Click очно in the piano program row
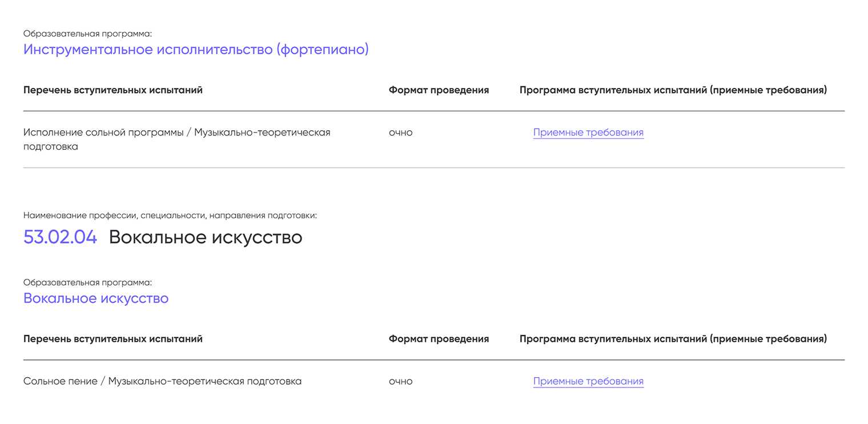 (400, 133)
